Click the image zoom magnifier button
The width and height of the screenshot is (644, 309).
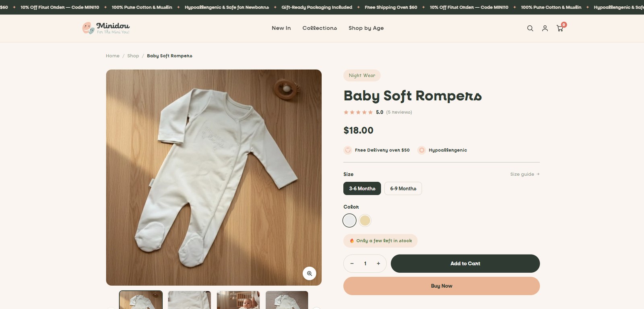(x=310, y=273)
